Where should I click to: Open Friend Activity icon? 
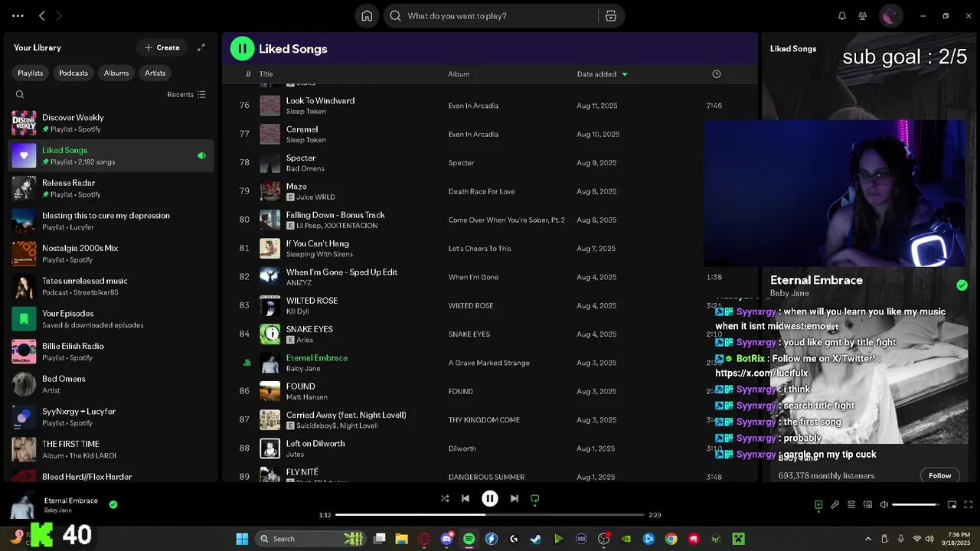[863, 16]
